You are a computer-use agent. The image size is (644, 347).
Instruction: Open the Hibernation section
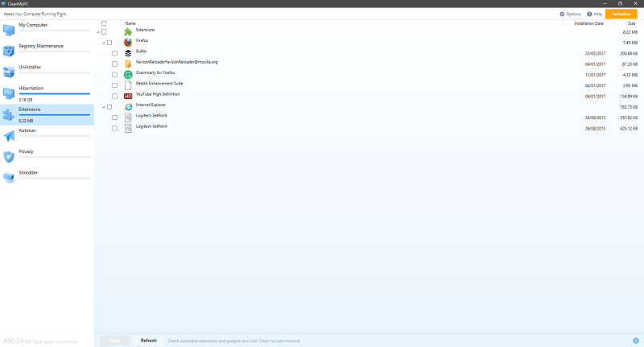coord(47,93)
